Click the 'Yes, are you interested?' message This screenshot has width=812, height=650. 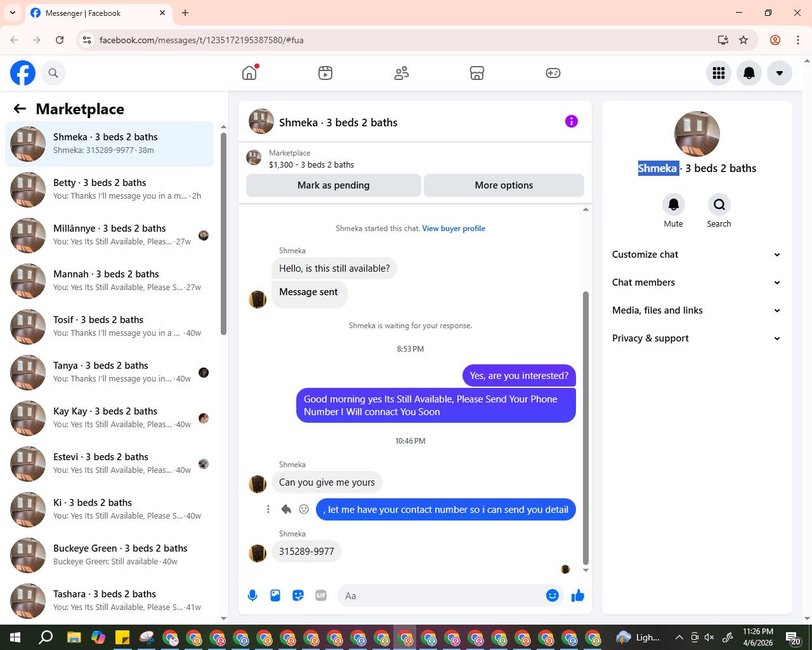tap(519, 376)
